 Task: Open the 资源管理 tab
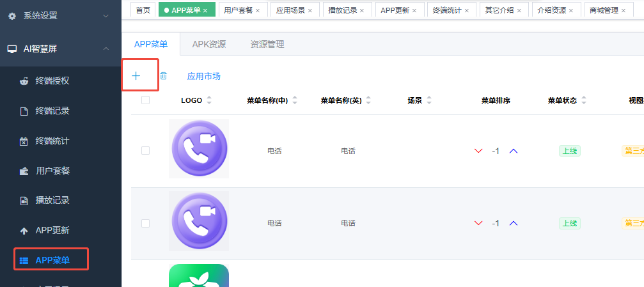point(267,44)
